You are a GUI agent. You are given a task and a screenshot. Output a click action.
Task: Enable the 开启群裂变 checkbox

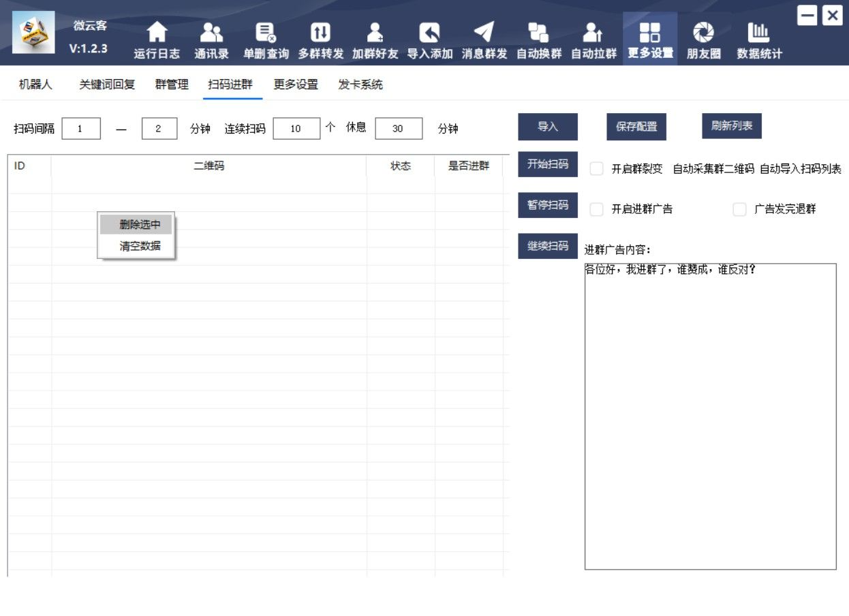[596, 169]
